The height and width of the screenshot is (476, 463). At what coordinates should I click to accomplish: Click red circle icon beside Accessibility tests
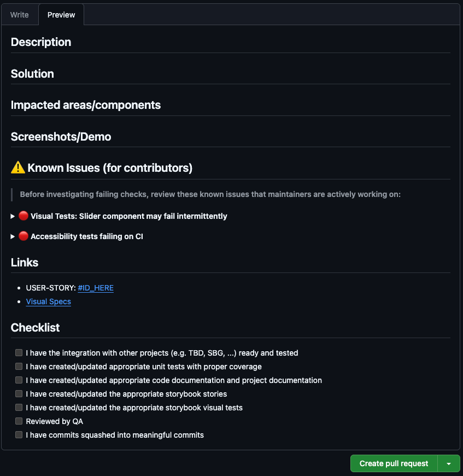pyautogui.click(x=24, y=236)
